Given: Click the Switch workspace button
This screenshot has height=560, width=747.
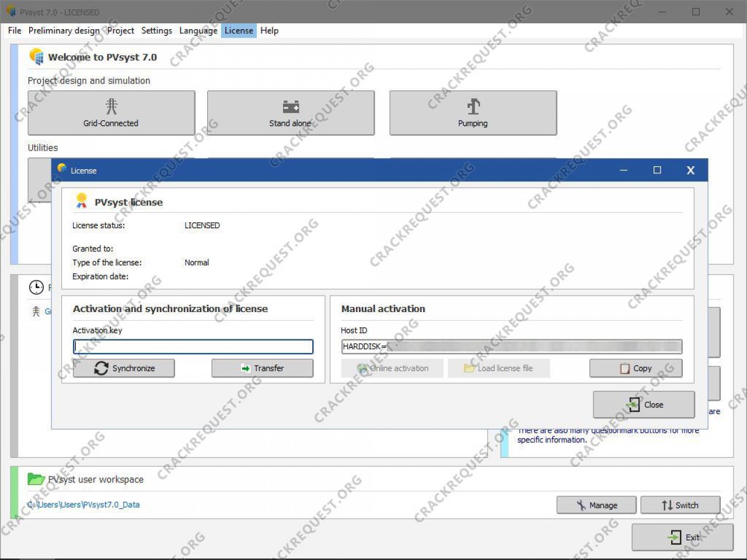Looking at the screenshot, I should [680, 505].
